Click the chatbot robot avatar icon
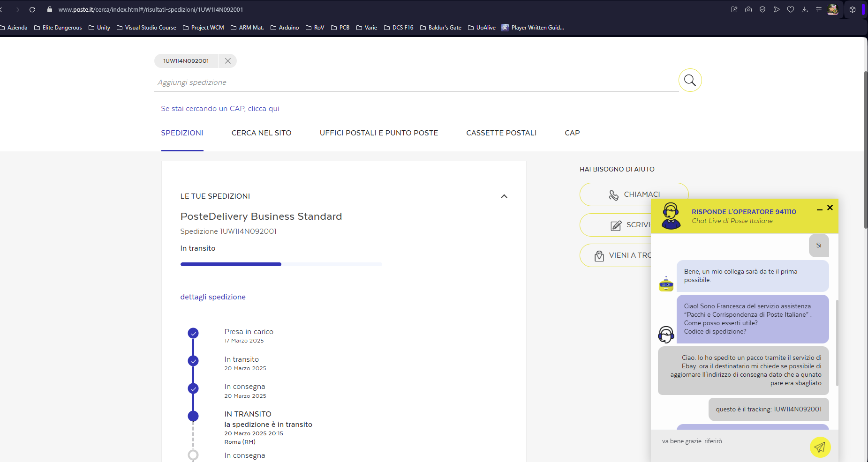Viewport: 868px width, 462px height. (666, 284)
